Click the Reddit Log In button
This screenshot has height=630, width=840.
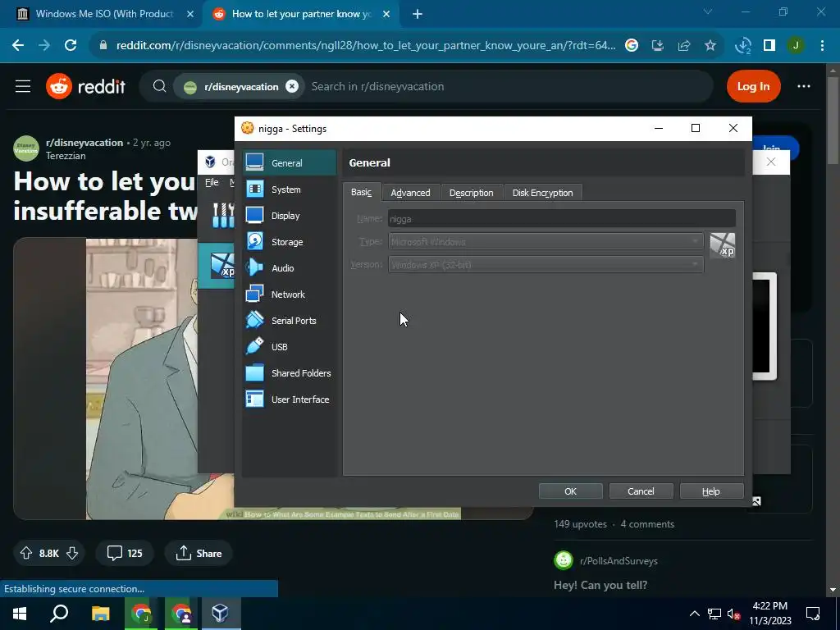click(753, 86)
